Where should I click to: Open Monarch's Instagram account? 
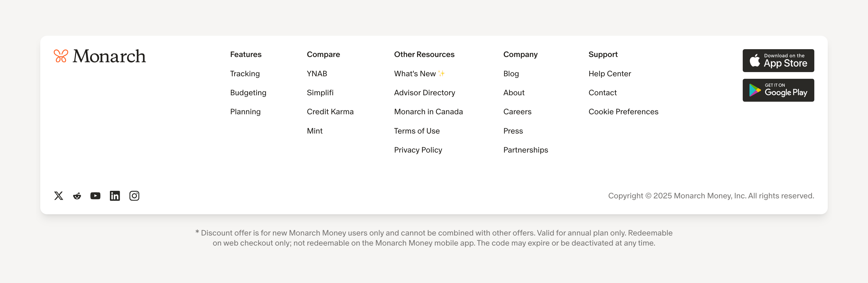[134, 196]
